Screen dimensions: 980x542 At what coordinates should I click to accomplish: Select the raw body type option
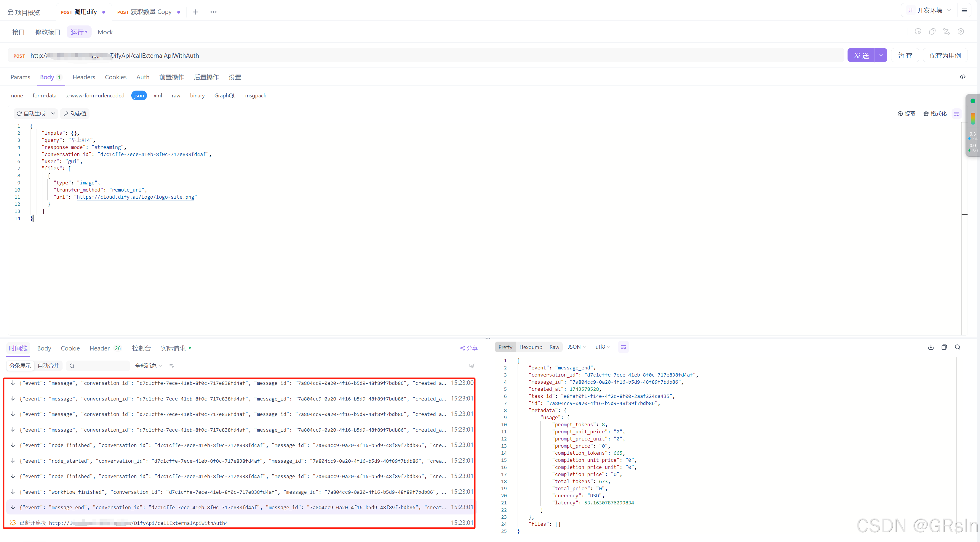coord(176,96)
